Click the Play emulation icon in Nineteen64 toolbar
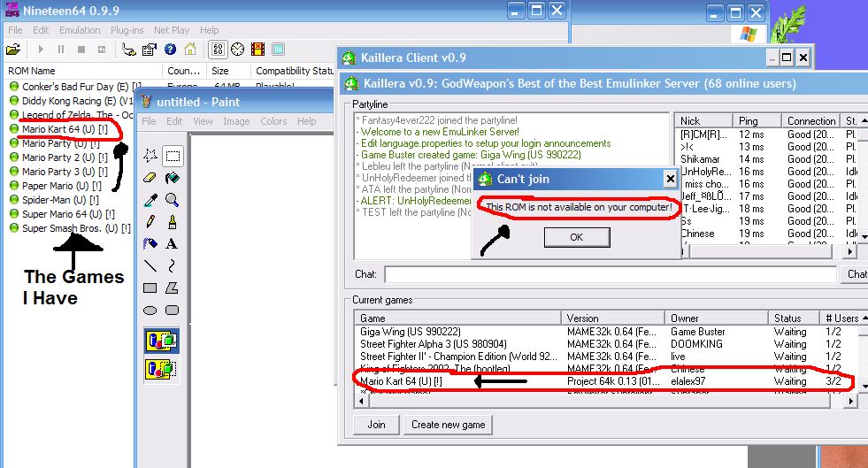Image resolution: width=868 pixels, height=468 pixels. [x=41, y=50]
